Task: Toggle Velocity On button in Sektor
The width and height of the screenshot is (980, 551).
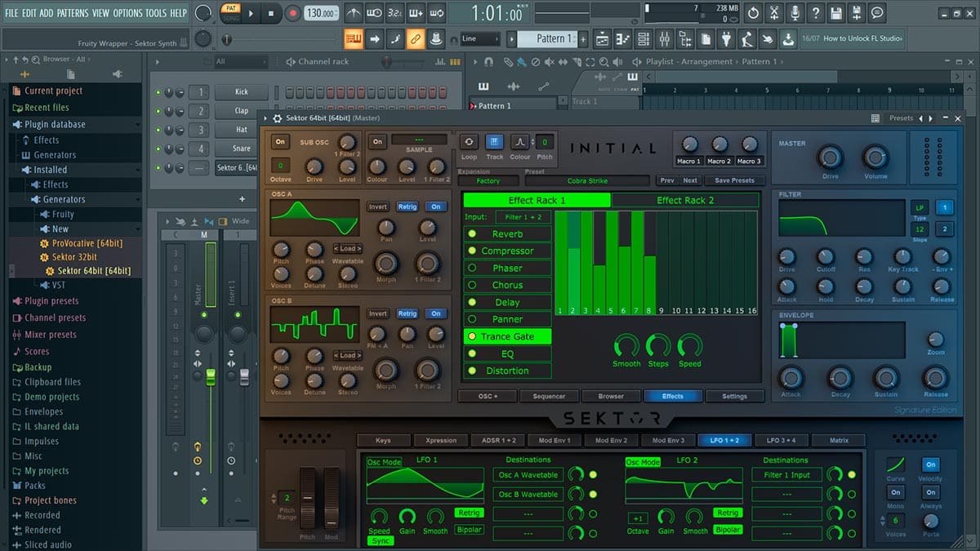Action: [930, 464]
